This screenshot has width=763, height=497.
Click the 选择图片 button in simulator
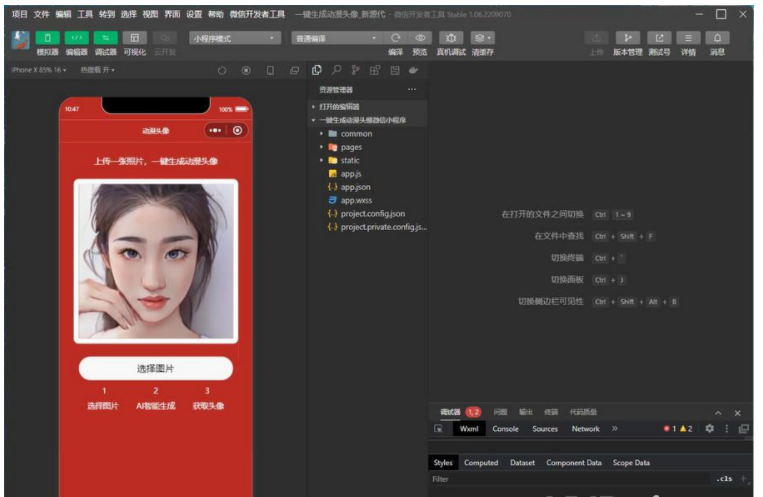click(156, 368)
